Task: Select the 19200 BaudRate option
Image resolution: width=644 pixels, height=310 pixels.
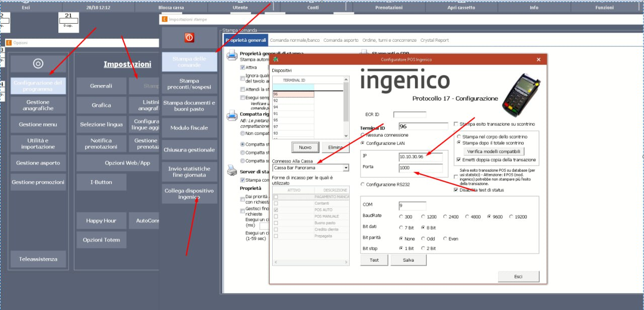Action: (x=511, y=217)
